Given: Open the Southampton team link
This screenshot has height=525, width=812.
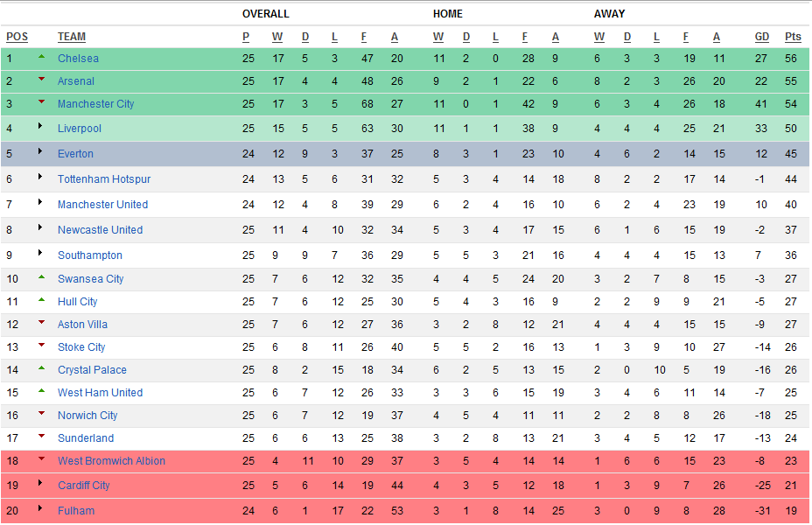Looking at the screenshot, I should point(90,255).
